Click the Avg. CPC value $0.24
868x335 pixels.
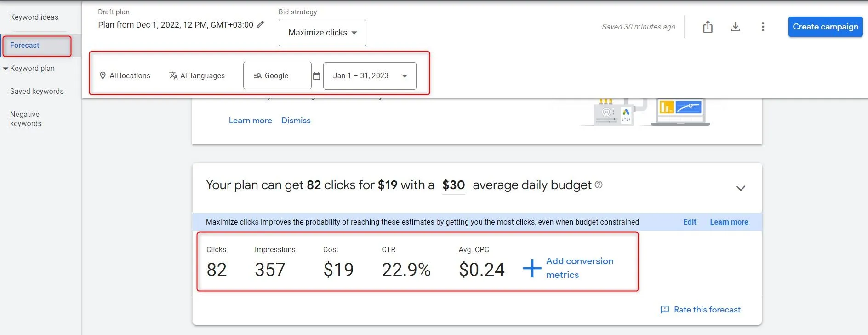(x=481, y=270)
